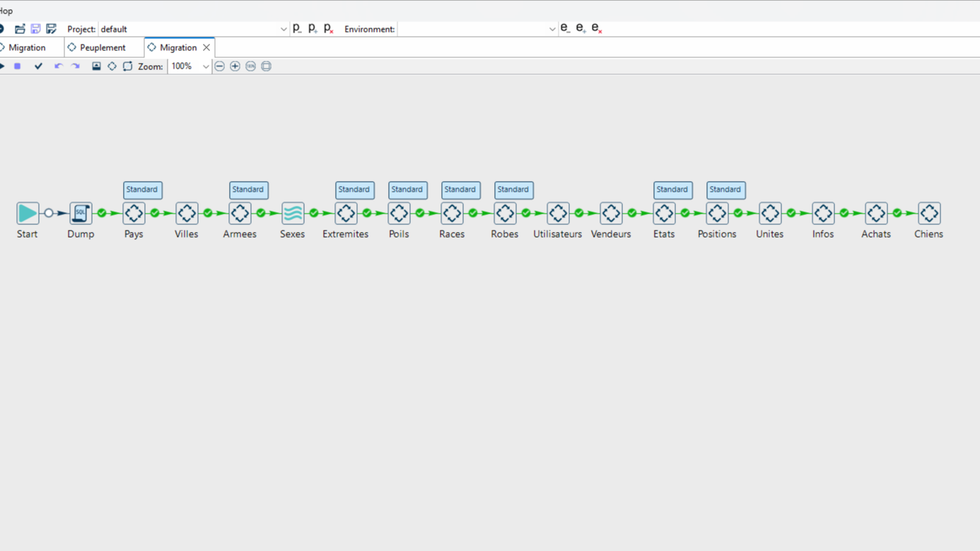Open the Zoom percentage dropdown
The image size is (980, 551).
205,66
